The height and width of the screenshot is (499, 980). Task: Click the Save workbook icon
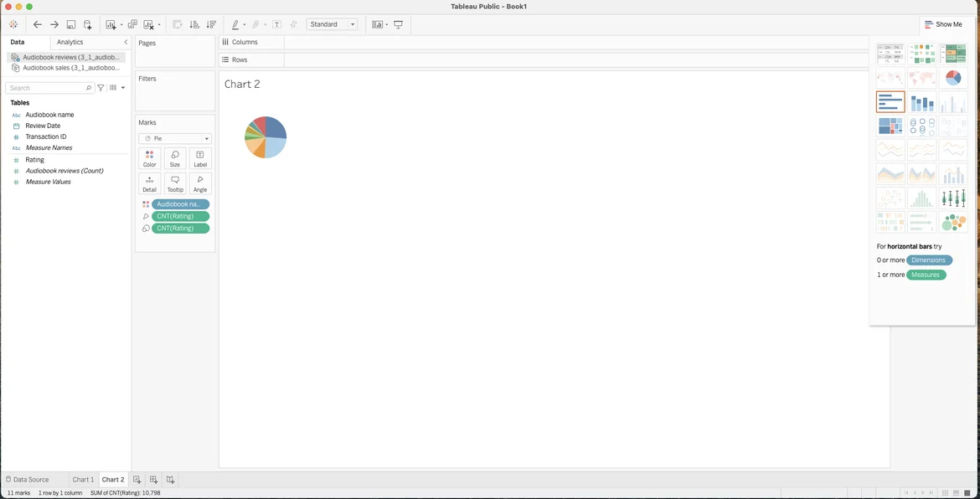point(71,25)
